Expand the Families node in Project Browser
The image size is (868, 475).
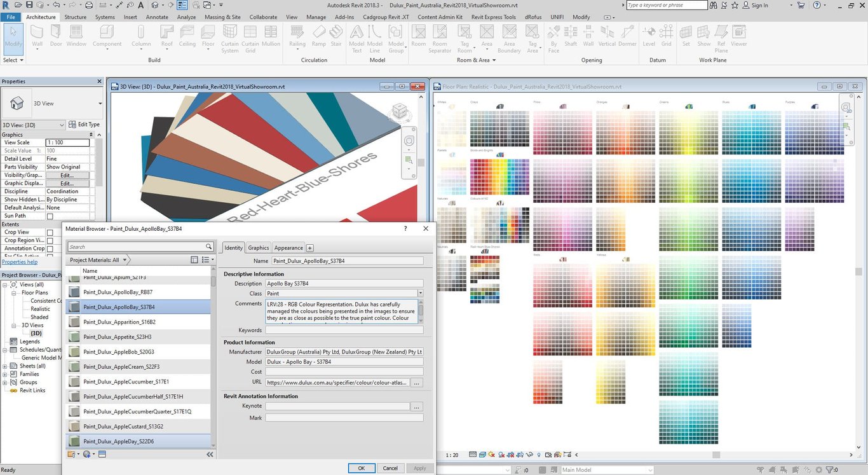[x=5, y=375]
